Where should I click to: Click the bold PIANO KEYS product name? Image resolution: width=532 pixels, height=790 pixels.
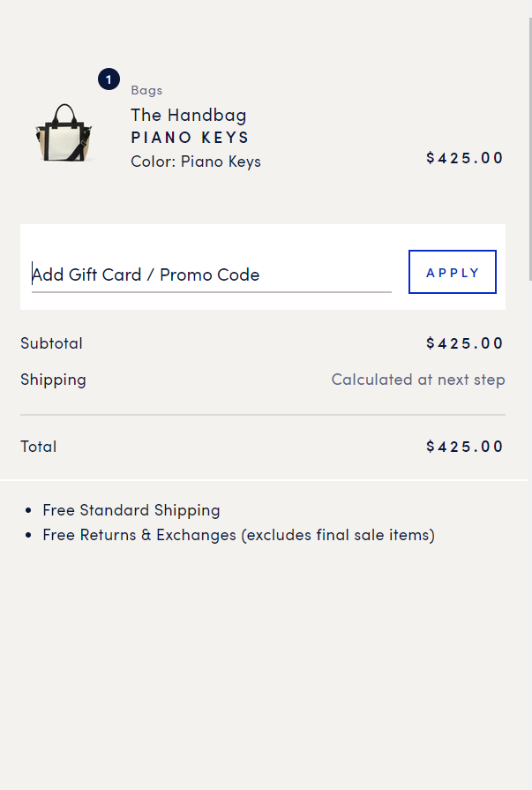tap(191, 138)
